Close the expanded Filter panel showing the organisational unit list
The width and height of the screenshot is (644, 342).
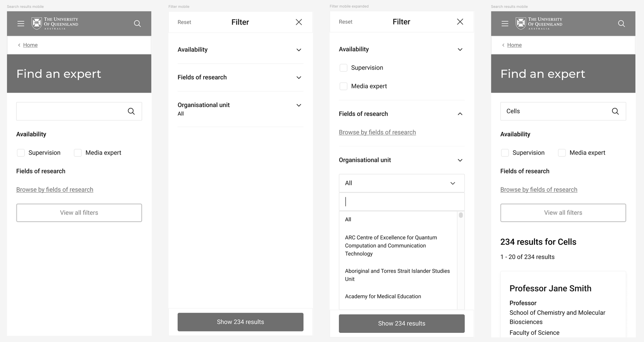point(460,22)
